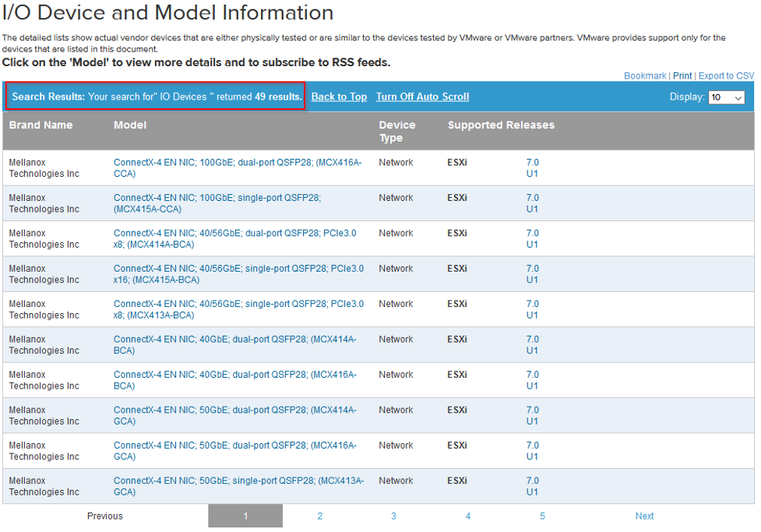This screenshot has width=761, height=532.
Task: Click the Brand Name column header
Action: (x=41, y=125)
